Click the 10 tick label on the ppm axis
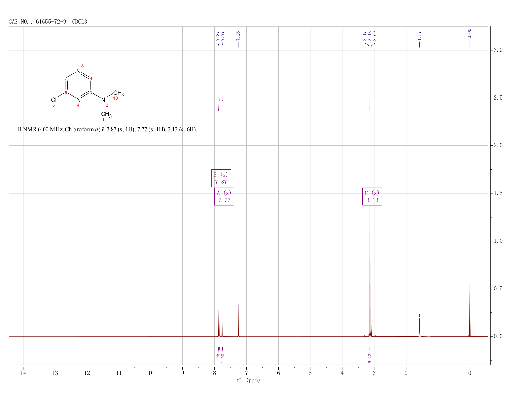532x411 pixels. point(151,373)
